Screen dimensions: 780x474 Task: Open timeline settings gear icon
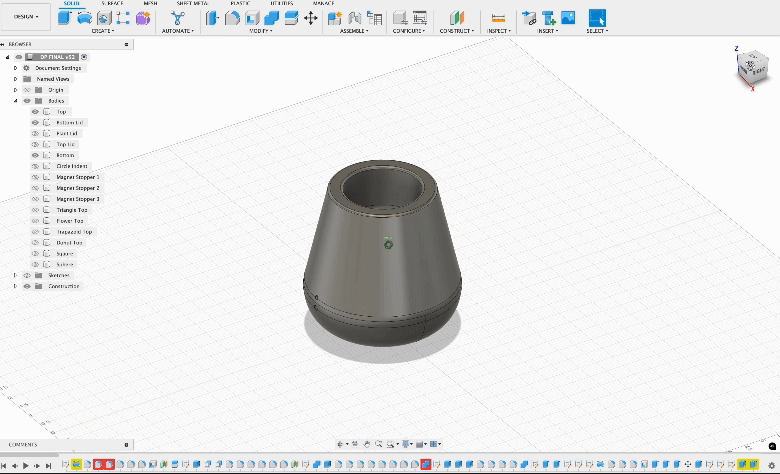(x=772, y=466)
